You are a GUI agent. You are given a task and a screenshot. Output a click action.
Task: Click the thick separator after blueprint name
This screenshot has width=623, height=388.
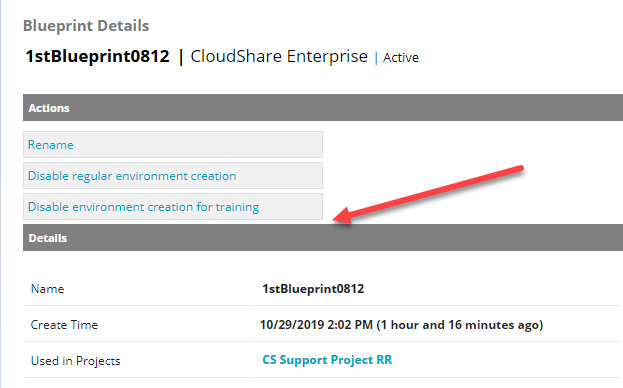tap(181, 57)
